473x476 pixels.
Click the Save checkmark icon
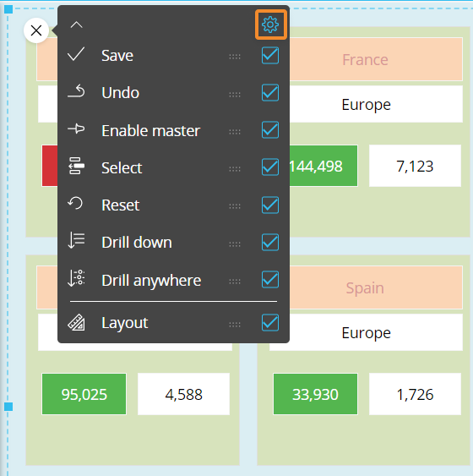(76, 54)
